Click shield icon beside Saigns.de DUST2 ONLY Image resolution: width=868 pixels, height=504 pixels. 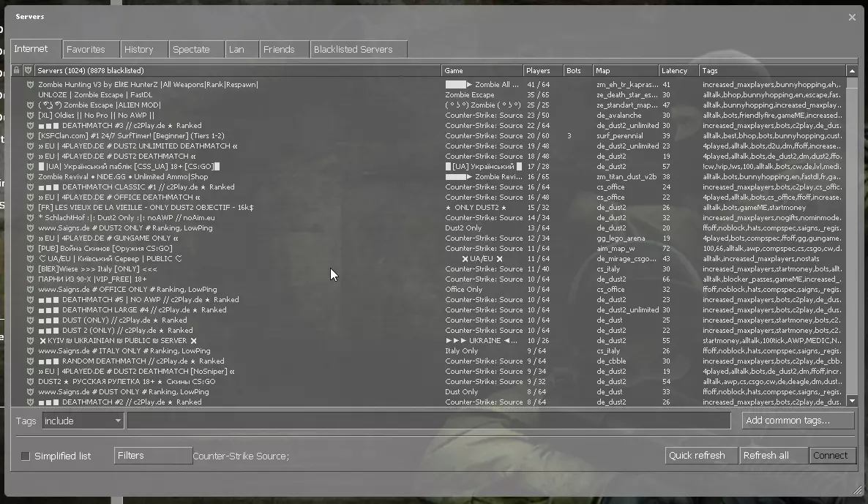(31, 228)
